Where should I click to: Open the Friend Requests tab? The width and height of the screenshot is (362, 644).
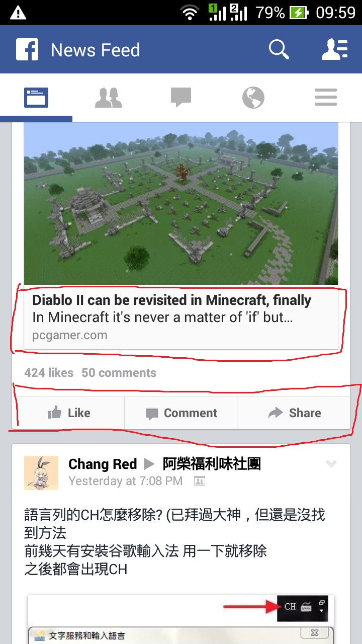tap(109, 98)
